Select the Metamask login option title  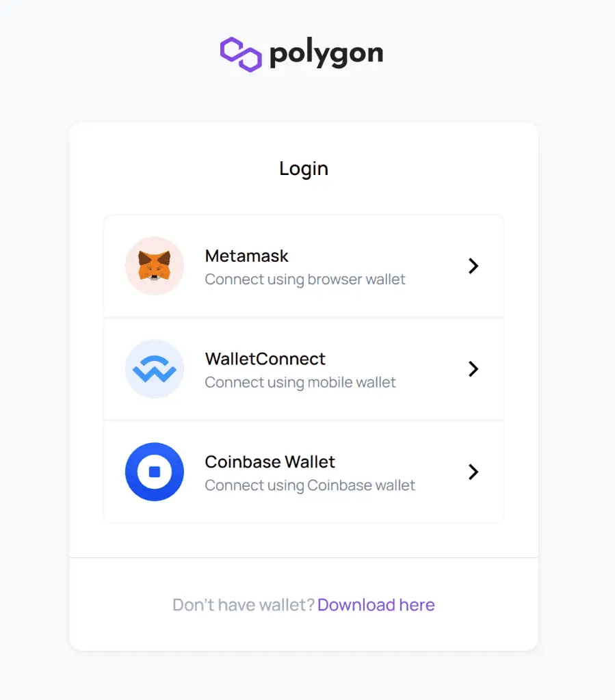click(x=246, y=256)
